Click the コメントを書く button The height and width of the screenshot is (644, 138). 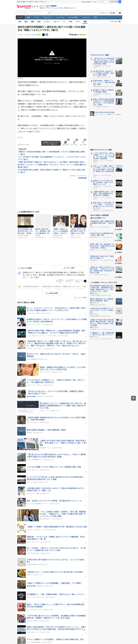pos(69,268)
